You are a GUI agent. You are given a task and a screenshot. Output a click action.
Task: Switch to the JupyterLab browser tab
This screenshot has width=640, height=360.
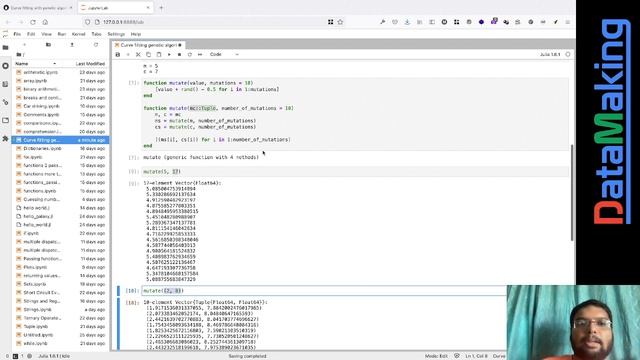coord(116,8)
